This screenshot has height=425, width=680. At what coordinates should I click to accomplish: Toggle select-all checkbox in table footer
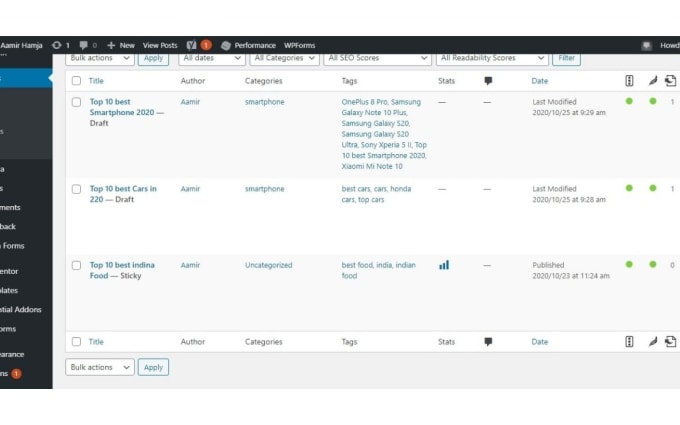76,342
